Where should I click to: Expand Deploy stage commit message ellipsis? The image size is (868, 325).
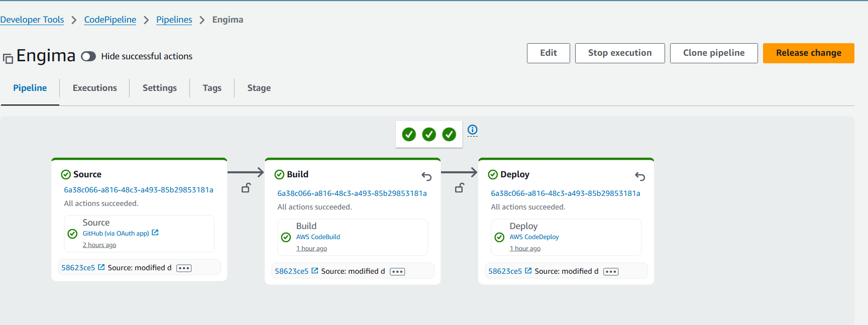pyautogui.click(x=611, y=272)
